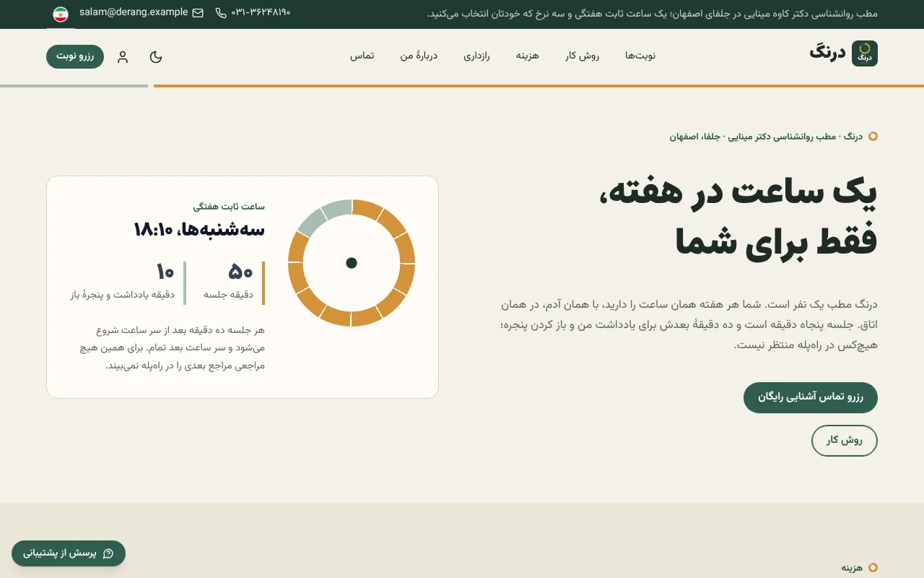Image resolution: width=924 pixels, height=578 pixels.
Task: Click the هزینه section label at bottom
Action: pos(852,568)
